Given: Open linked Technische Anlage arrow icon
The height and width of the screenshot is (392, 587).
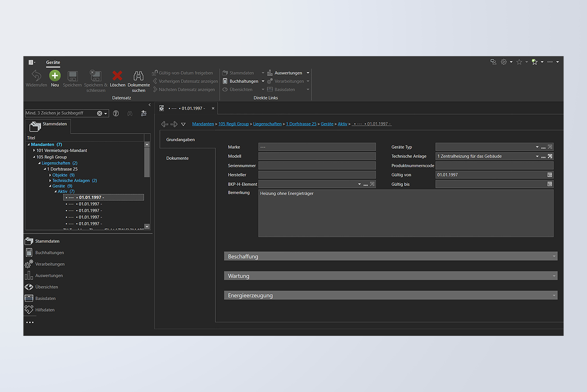Looking at the screenshot, I should [x=550, y=156].
